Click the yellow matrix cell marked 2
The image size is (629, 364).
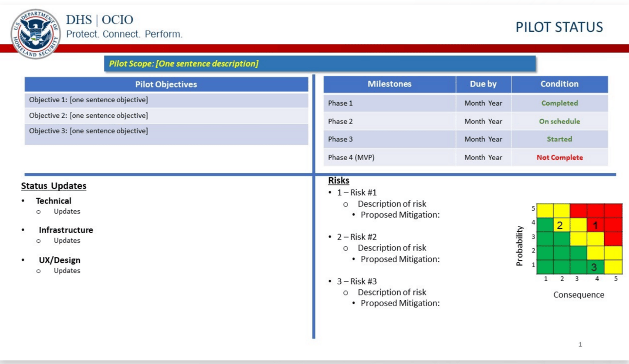(562, 225)
